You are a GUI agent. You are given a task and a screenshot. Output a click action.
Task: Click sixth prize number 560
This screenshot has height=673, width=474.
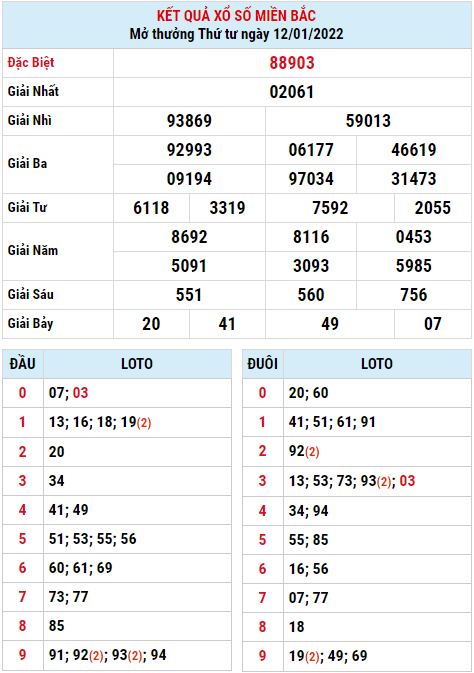(x=311, y=295)
